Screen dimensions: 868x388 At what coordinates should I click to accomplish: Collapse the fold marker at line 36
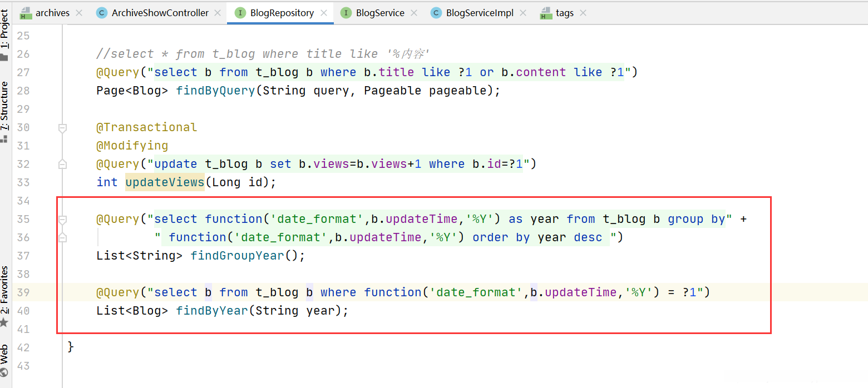pos(62,237)
